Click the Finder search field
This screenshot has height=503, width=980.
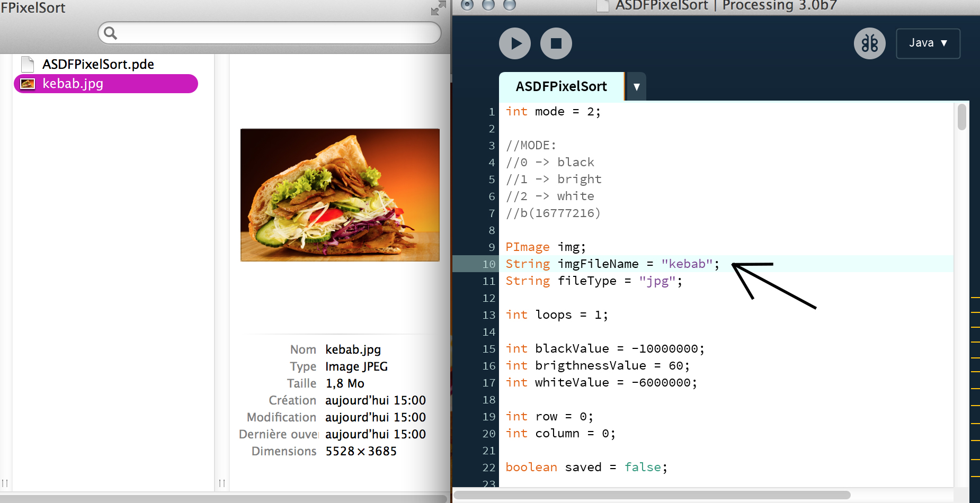tap(270, 33)
